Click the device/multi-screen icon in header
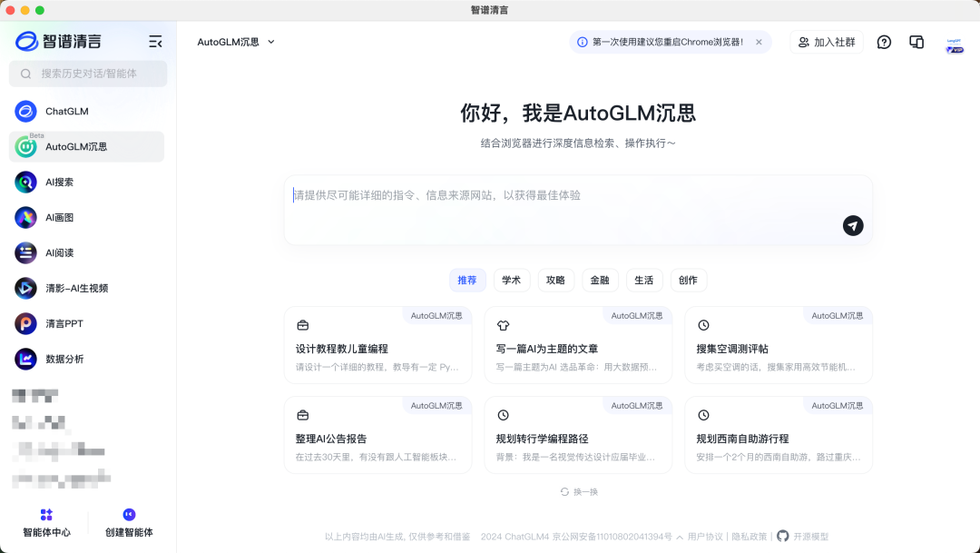Viewport: 980px width, 553px height. tap(916, 42)
